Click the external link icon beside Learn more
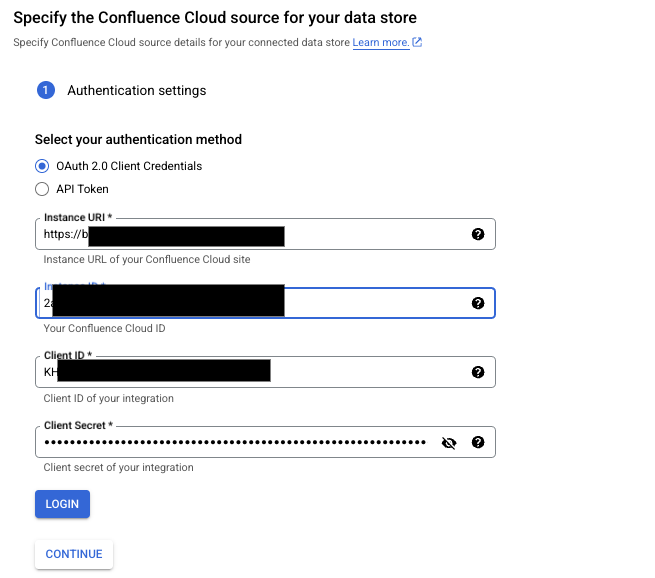The image size is (655, 578). pyautogui.click(x=418, y=43)
